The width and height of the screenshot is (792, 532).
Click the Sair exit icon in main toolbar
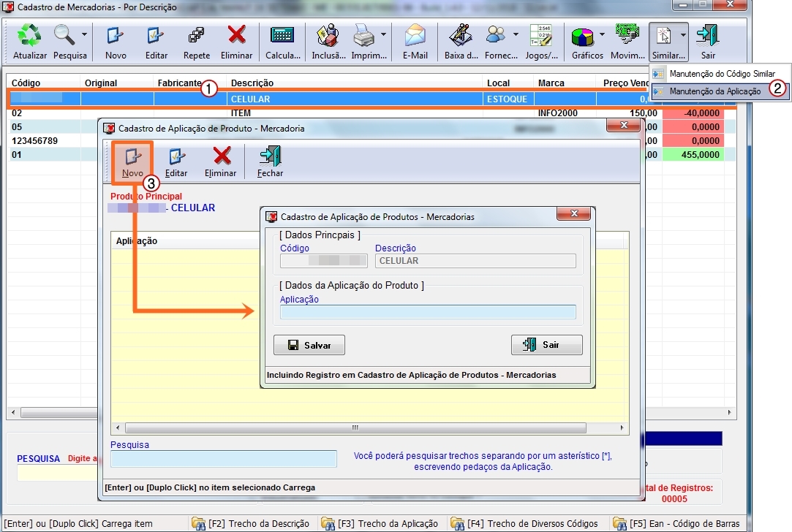point(707,37)
